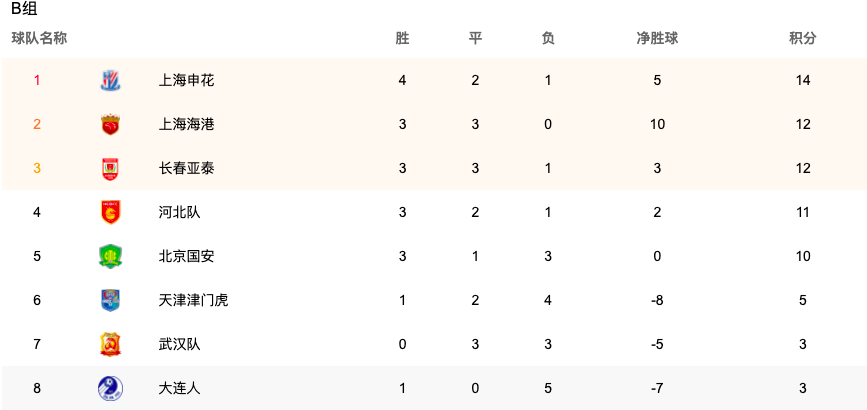Click the Shanghai Port red team badge
Viewport: 867px width, 410px height.
coord(110,124)
